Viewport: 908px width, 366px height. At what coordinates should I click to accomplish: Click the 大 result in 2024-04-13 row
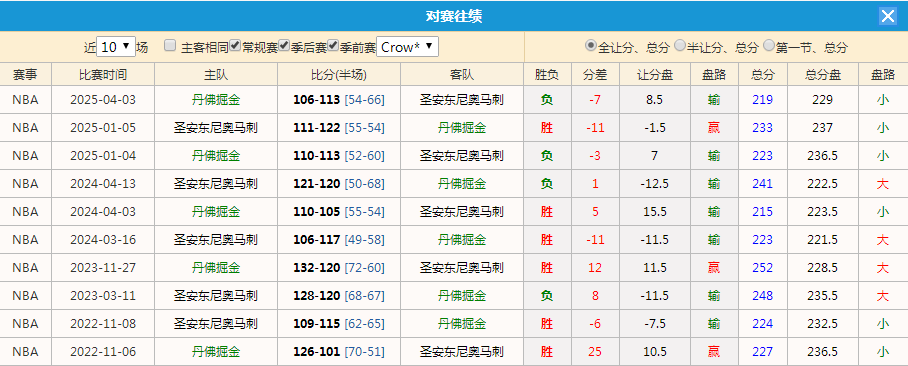click(883, 184)
